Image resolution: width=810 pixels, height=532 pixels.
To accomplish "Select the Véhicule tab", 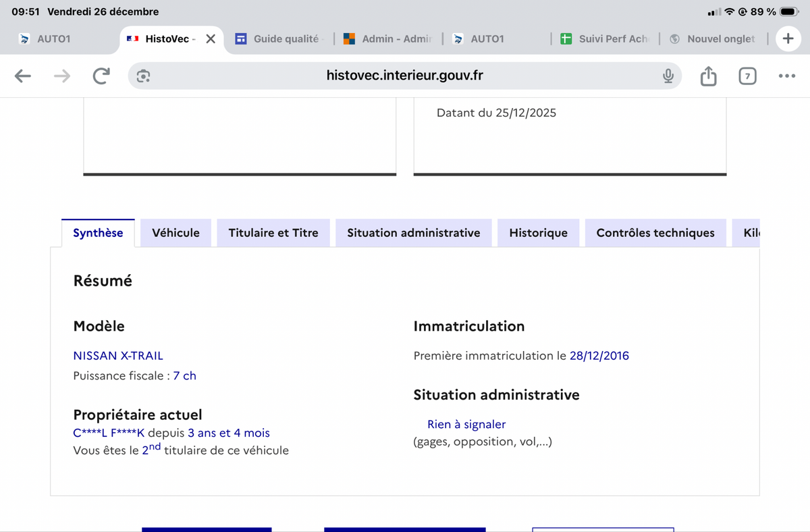I will tap(175, 233).
